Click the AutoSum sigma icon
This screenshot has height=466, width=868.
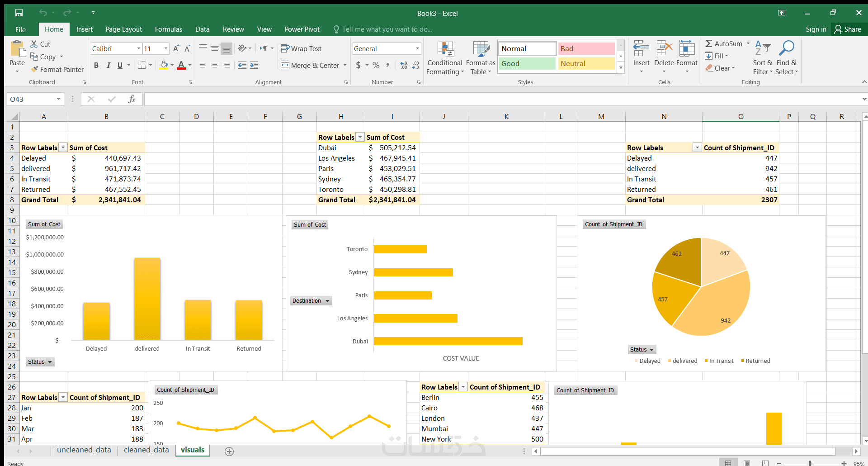tap(709, 43)
